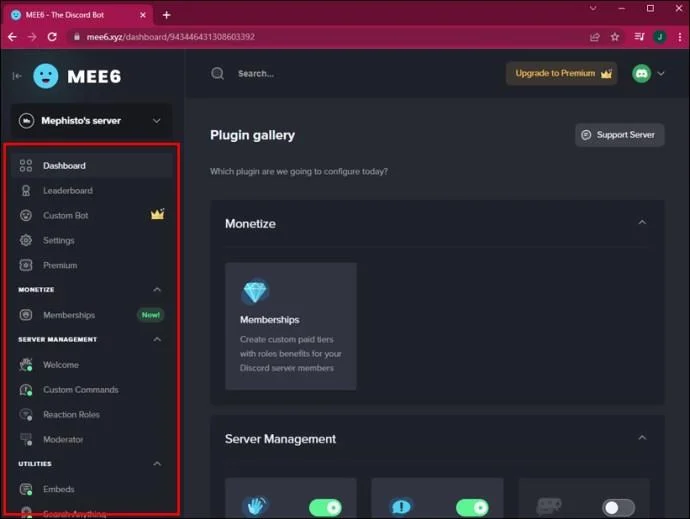690x519 pixels.
Task: Open the Custom Bot page
Action: tap(92, 215)
